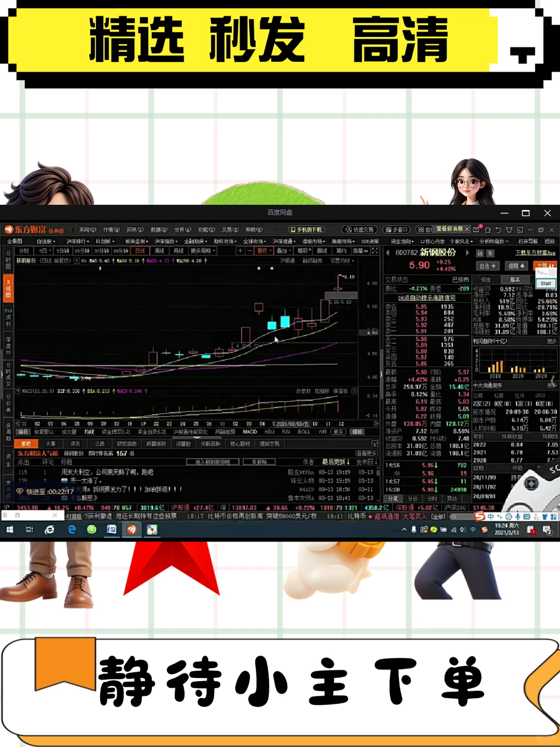Select the MACD indicator tab

coord(250,432)
